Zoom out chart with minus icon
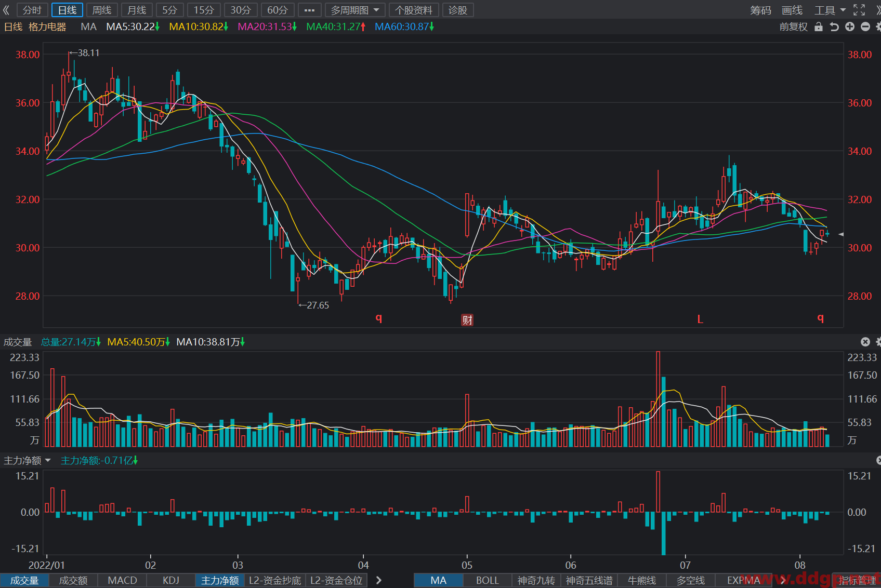 point(865,26)
